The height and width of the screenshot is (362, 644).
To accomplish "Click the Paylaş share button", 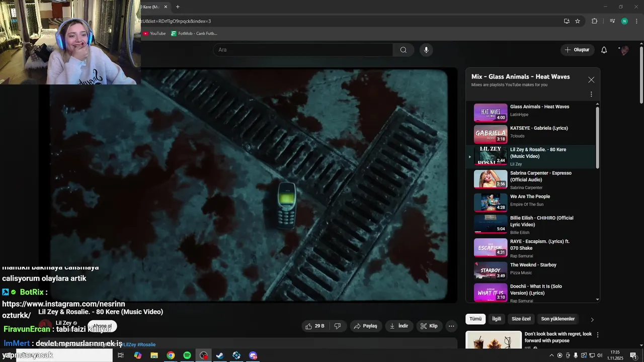I will 366,326.
